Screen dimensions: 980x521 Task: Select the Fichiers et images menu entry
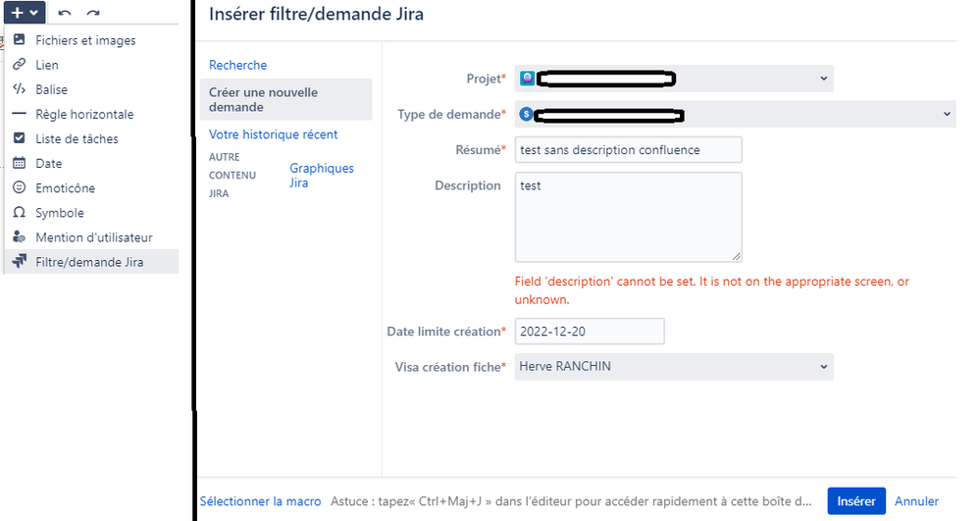tap(92, 40)
